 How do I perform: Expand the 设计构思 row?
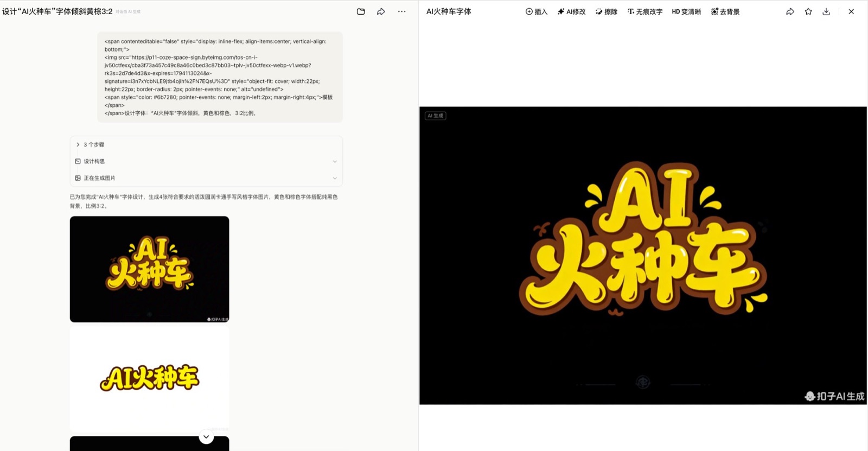point(206,161)
